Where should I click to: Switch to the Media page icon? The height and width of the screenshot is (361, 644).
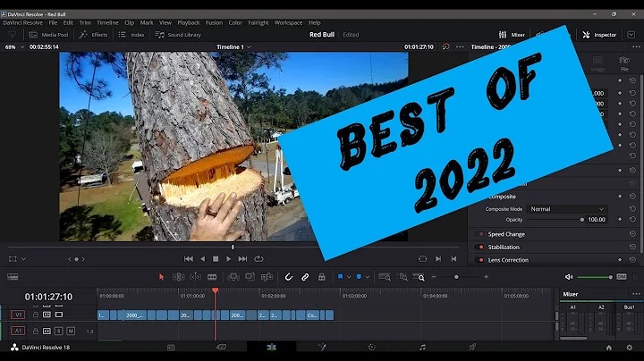[x=171, y=348]
